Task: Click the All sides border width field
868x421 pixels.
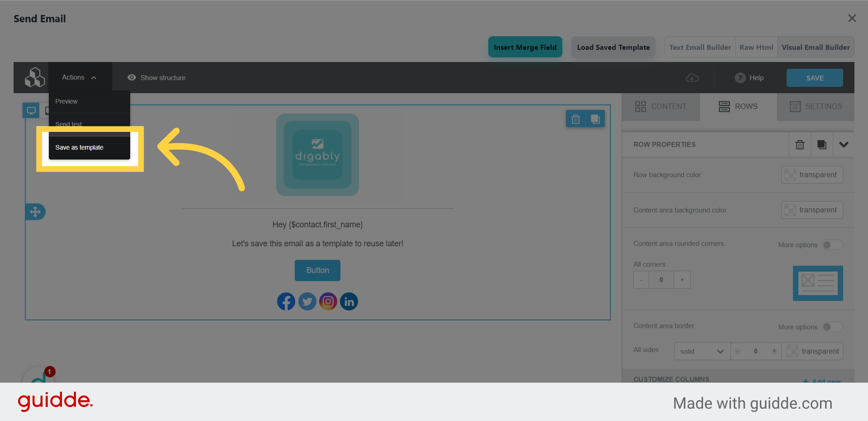Action: [x=756, y=351]
